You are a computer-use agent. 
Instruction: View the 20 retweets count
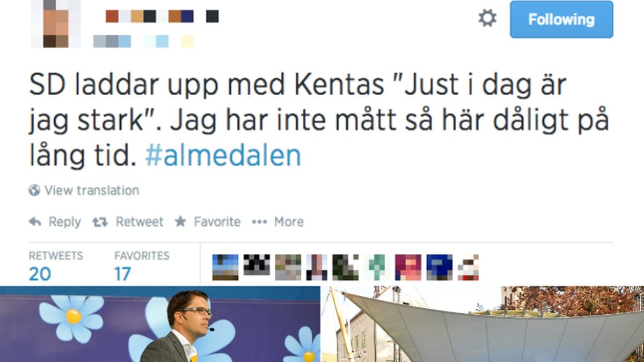[40, 274]
